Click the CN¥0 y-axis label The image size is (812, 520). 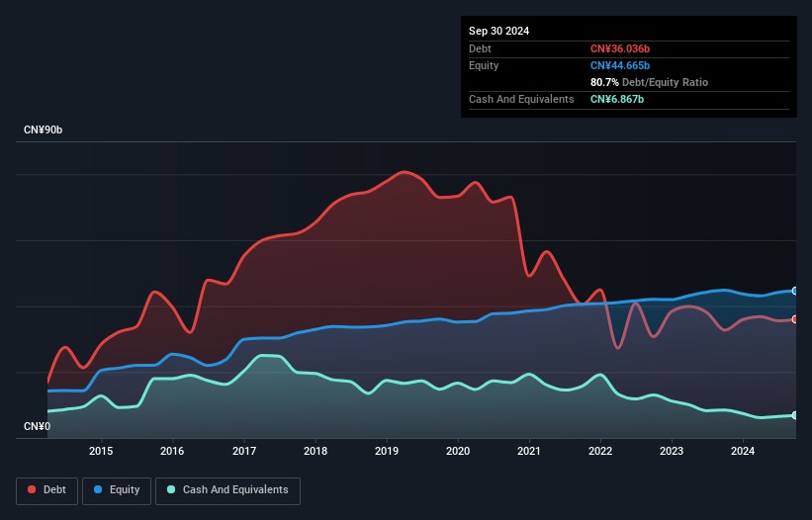click(37, 427)
